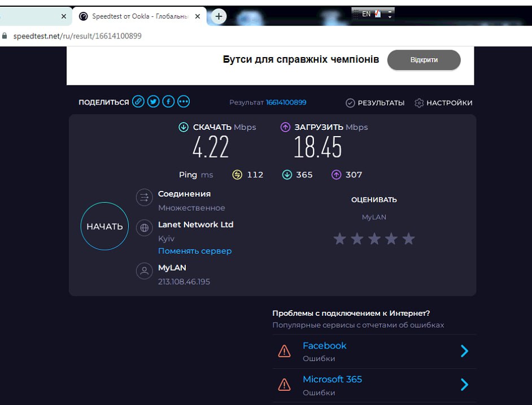This screenshot has width=532, height=405.
Task: Click the Проблемы с подключением к Интернет? heading
Action: [351, 313]
